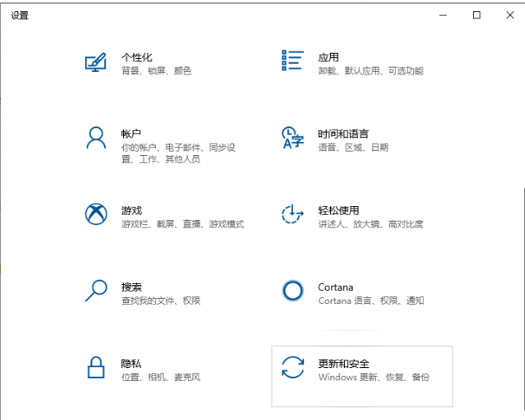Open the 时间和语言 category title
This screenshot has width=525, height=420.
point(343,133)
